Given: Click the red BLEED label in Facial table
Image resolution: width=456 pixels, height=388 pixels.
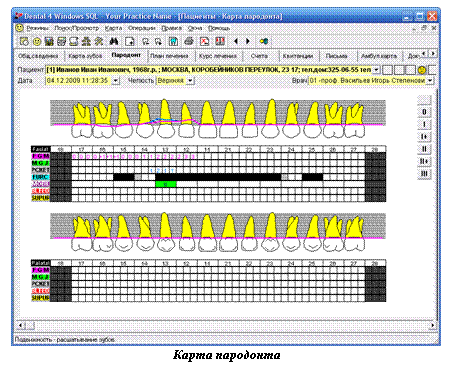Looking at the screenshot, I should 40,191.
